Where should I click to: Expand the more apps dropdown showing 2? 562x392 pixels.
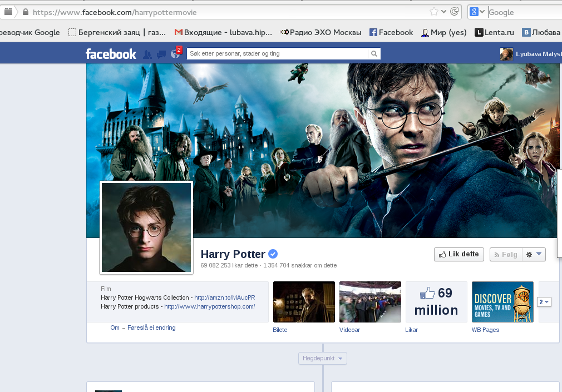coord(544,302)
